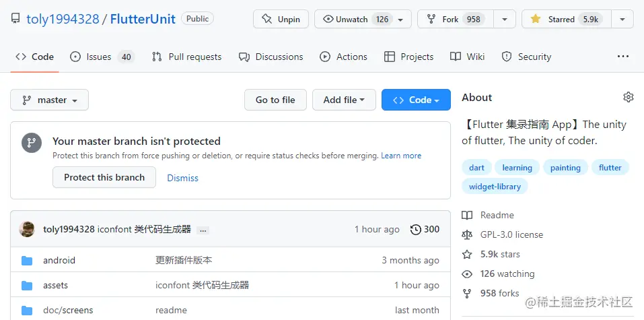Open the Pull requests tab

coord(186,57)
